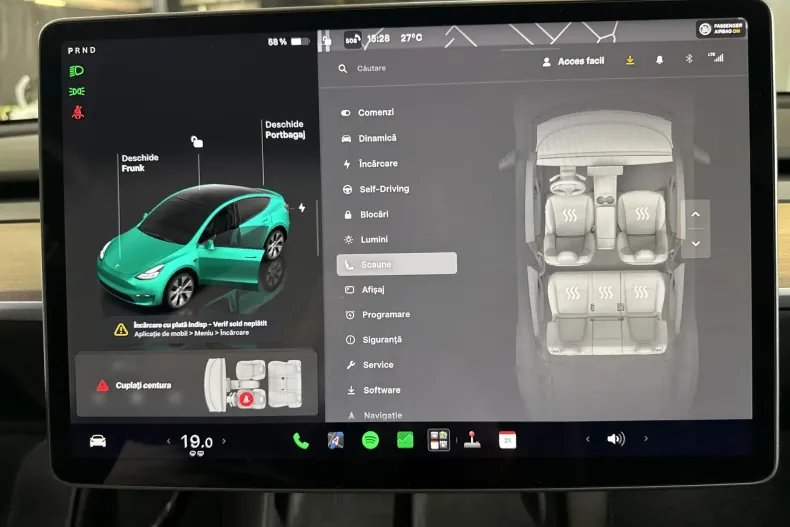Screen dimensions: 790x527
Task: Tap the speaker volume icon
Action: coord(616,439)
